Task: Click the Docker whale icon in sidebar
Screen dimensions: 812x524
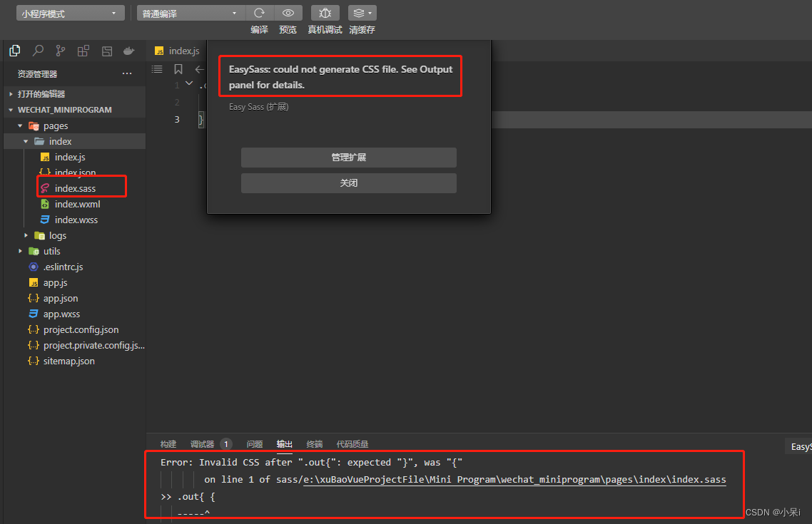Action: point(129,51)
